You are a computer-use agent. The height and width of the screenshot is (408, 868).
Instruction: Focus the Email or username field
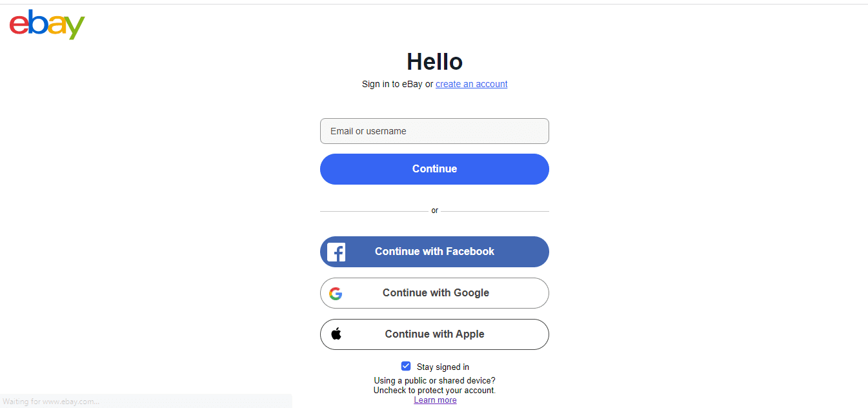[x=434, y=131]
